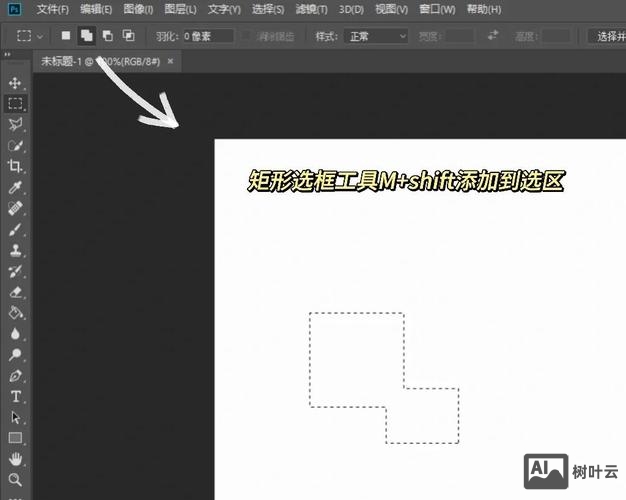
Task: Click the 选择并 select and mask button
Action: (x=608, y=37)
